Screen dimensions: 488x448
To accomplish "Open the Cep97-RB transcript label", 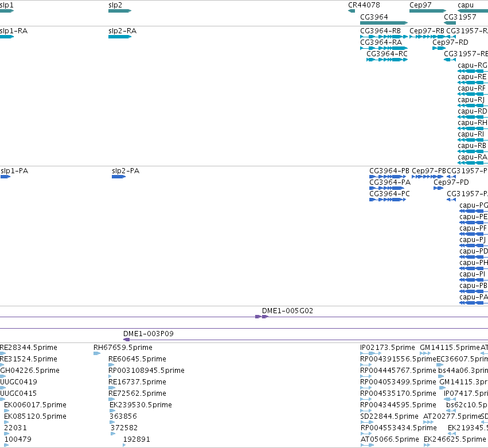I will (427, 31).
